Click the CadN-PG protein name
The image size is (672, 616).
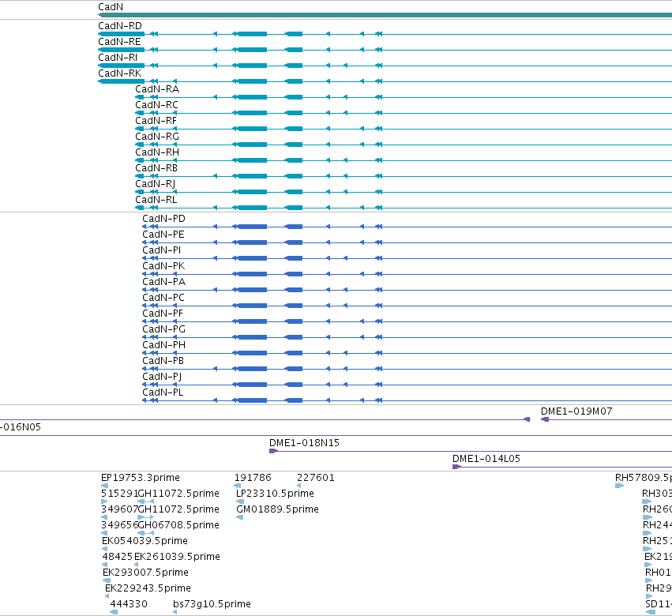[164, 329]
